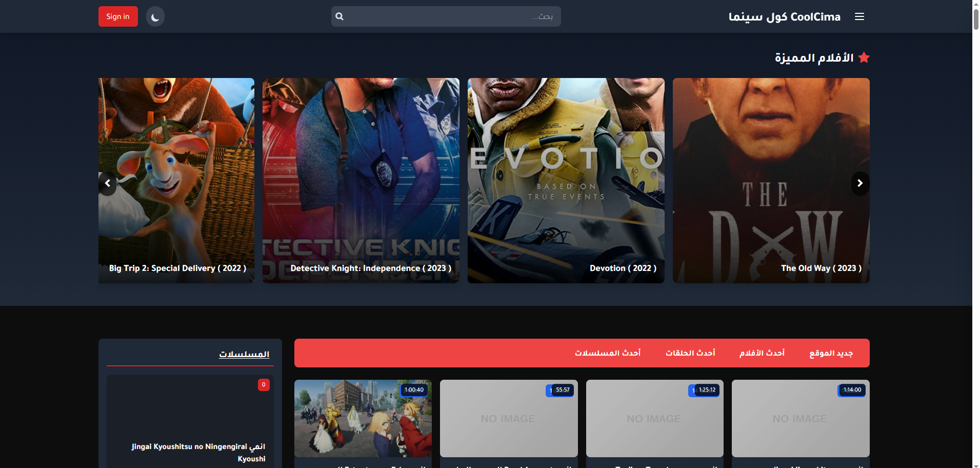Open the hamburger menu icon

coord(859,16)
